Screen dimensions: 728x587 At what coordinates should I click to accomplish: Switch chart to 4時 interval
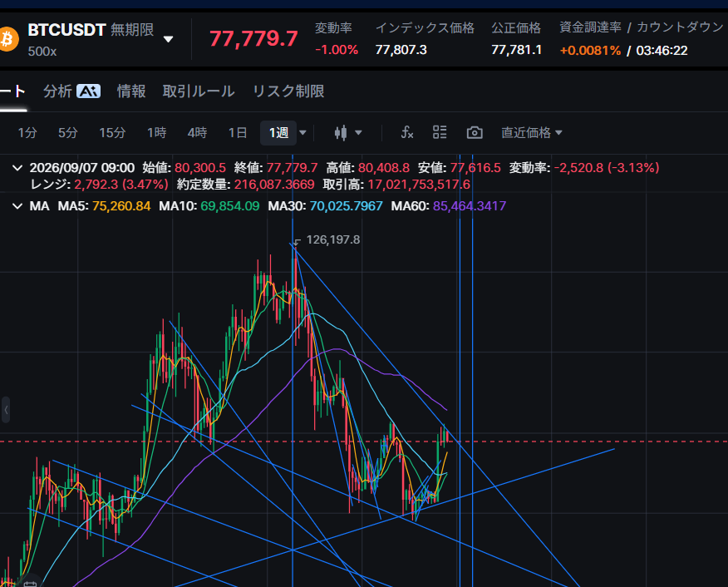click(x=197, y=133)
